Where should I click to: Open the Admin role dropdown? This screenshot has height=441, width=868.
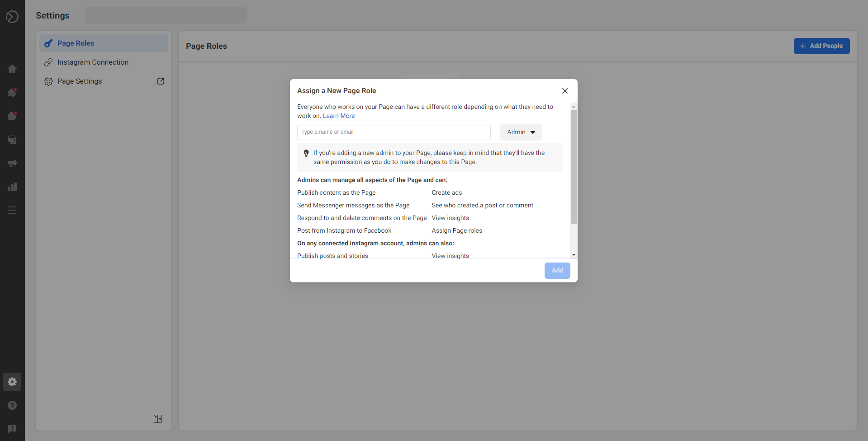pos(521,132)
